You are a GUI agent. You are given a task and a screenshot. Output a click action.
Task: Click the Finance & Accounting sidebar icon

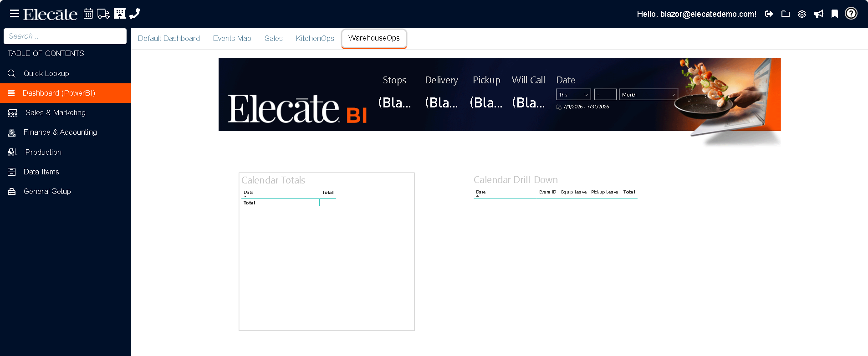(x=12, y=132)
